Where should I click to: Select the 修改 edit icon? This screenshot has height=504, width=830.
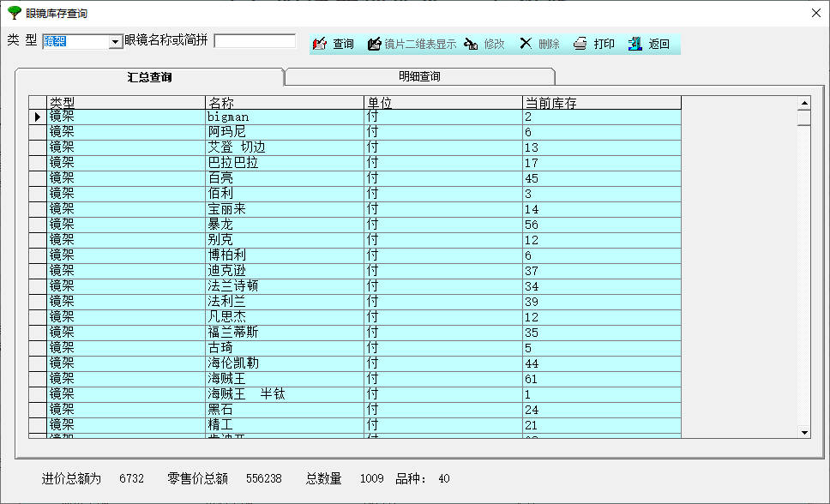click(471, 42)
